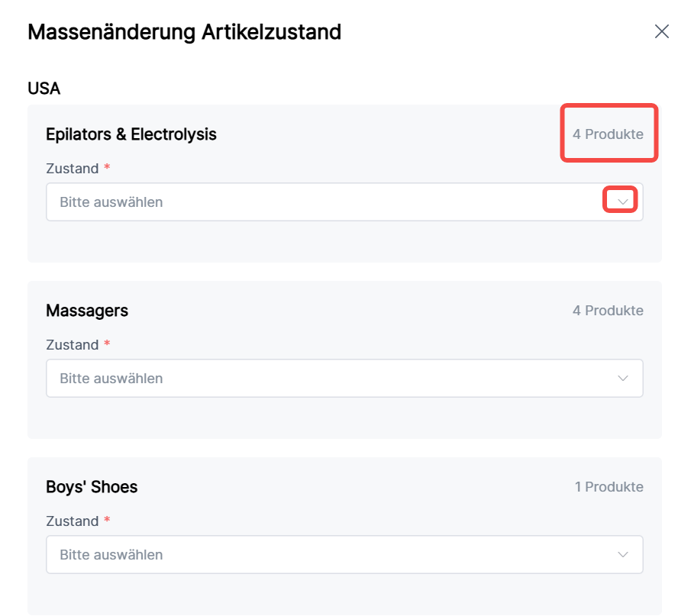Click the Massagers category heading

pyautogui.click(x=87, y=311)
